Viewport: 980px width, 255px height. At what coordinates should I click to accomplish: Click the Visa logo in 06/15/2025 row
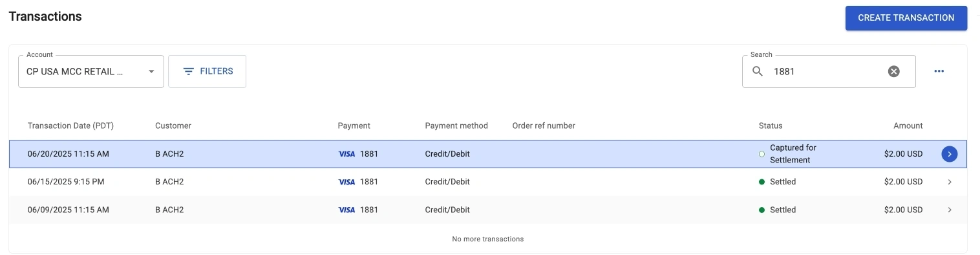(x=347, y=182)
